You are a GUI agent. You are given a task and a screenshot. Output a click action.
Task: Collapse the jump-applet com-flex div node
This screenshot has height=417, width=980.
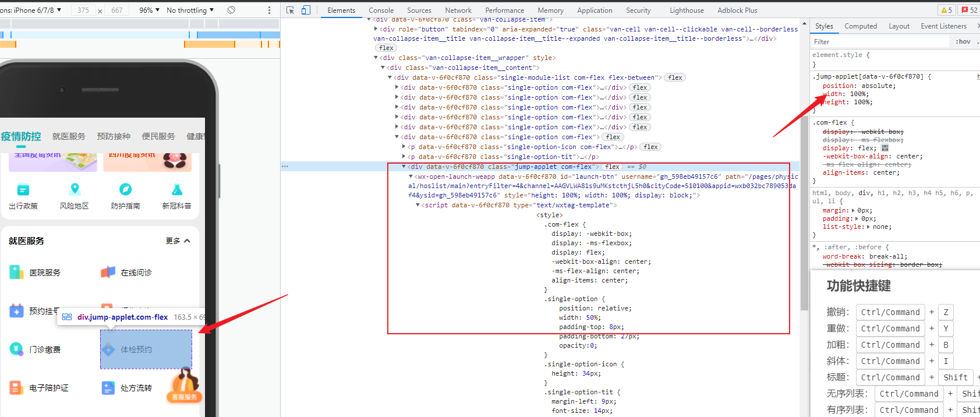(404, 167)
